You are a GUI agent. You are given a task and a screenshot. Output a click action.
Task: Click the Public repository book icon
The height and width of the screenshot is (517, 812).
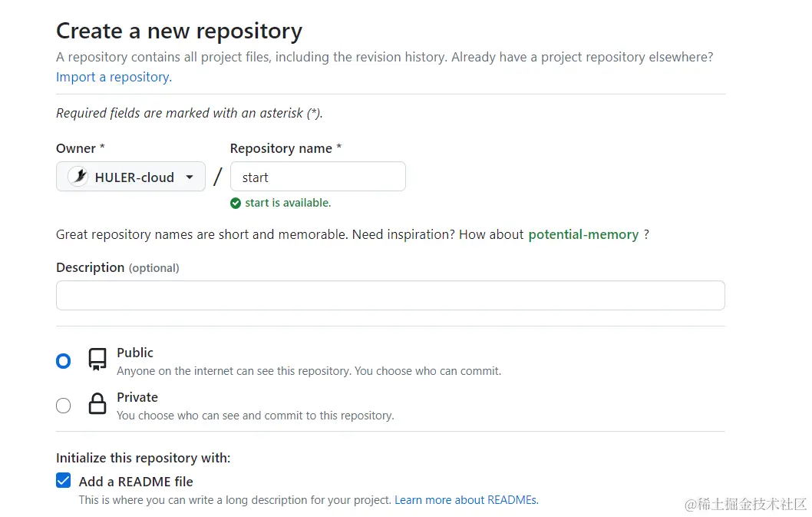click(97, 360)
